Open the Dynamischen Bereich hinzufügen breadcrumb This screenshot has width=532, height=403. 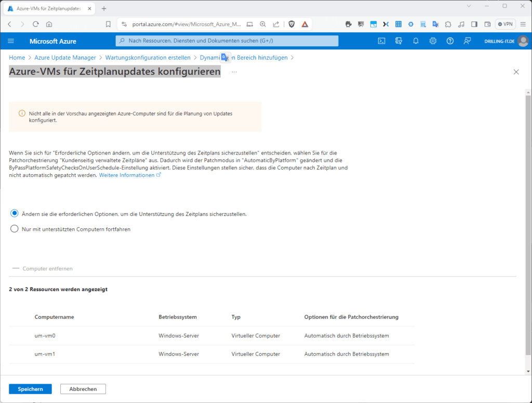tap(244, 58)
